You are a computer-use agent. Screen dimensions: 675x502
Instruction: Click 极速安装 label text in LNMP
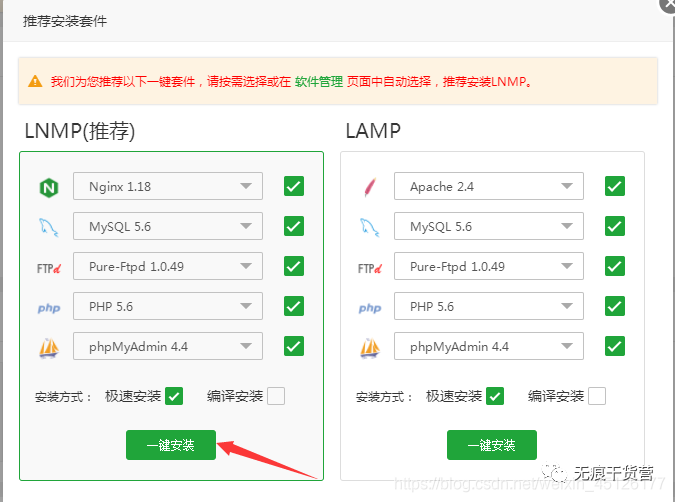[133, 396]
